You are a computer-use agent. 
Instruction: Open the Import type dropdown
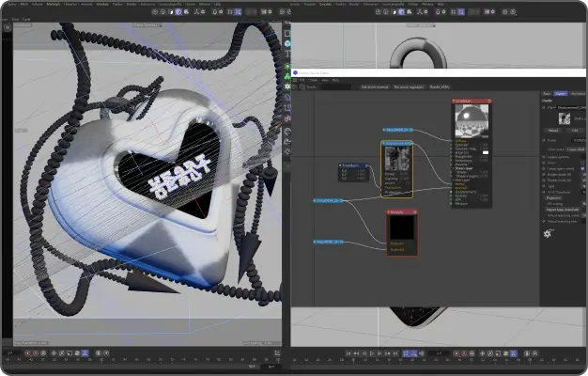(563, 210)
